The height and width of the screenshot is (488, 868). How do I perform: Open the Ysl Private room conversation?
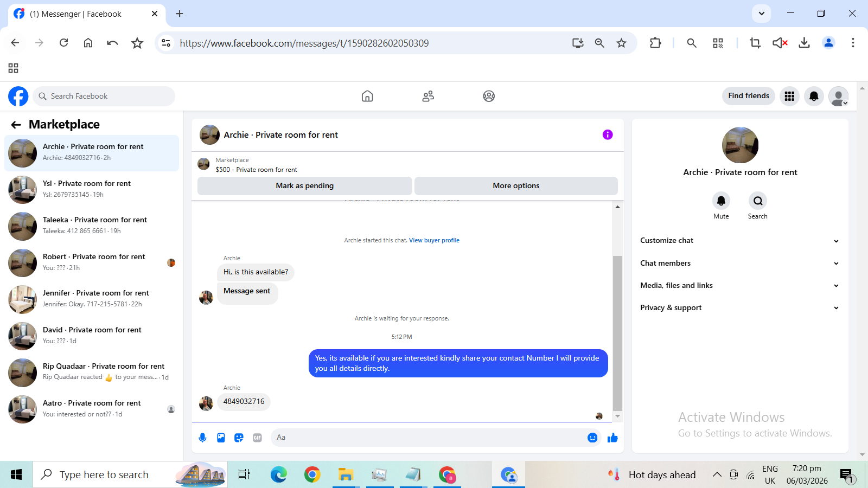92,189
